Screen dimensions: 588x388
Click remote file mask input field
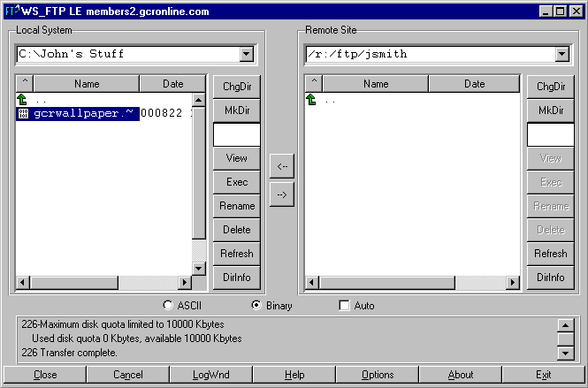tap(551, 134)
